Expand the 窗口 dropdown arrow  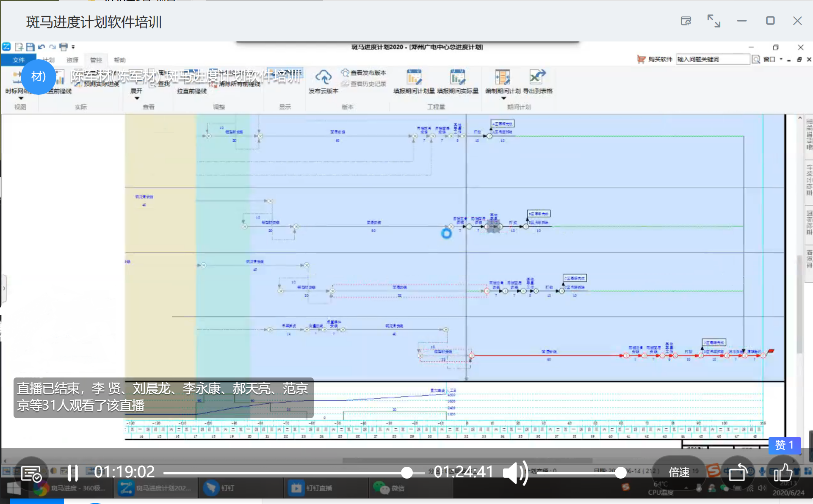pyautogui.click(x=781, y=59)
